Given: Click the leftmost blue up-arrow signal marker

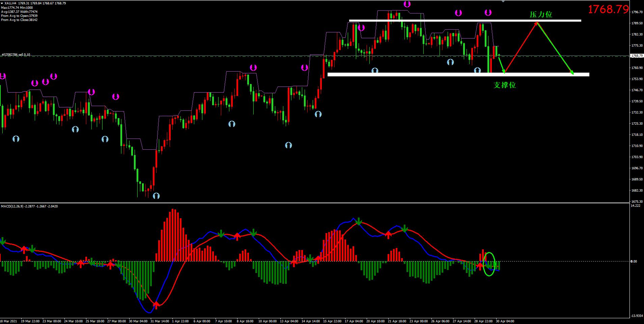Looking at the screenshot, I should click(x=16, y=139).
